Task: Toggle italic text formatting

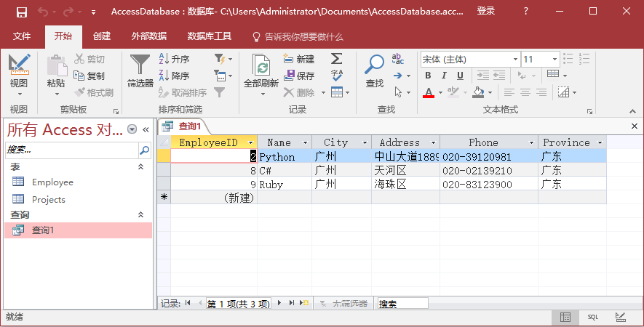Action: tap(444, 76)
